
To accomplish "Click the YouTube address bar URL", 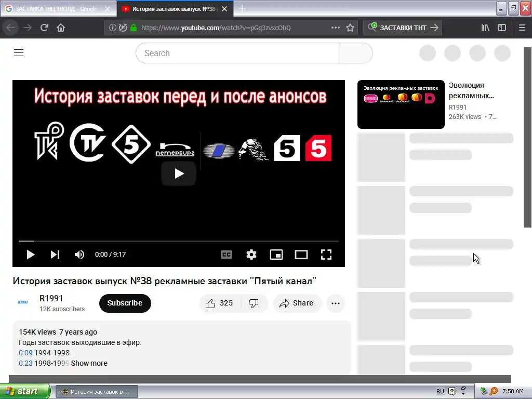I will point(216,28).
